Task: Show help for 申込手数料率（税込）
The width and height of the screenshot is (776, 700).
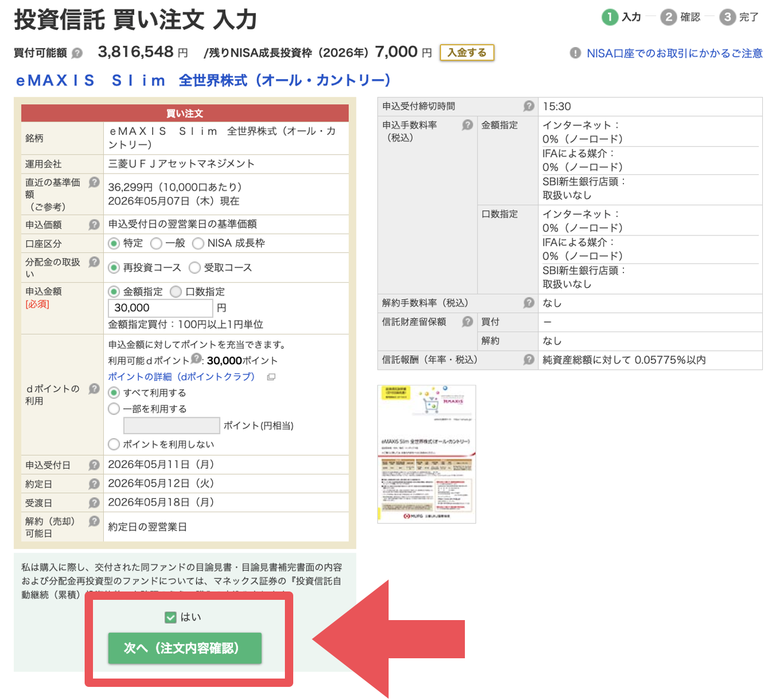Action: [468, 125]
